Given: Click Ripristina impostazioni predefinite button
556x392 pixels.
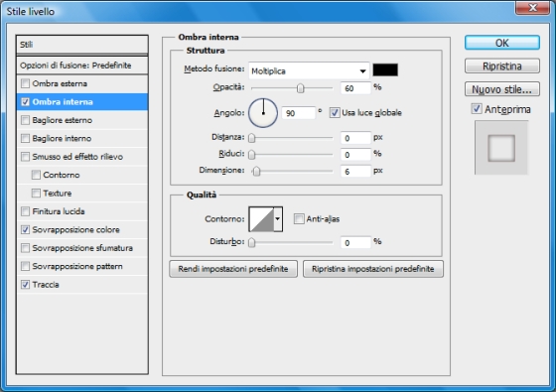Looking at the screenshot, I should point(373,269).
